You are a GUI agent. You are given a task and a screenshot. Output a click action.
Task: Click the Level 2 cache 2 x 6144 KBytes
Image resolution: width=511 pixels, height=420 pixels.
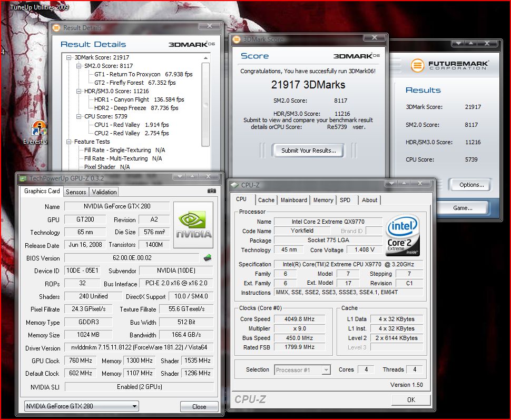coord(396,338)
